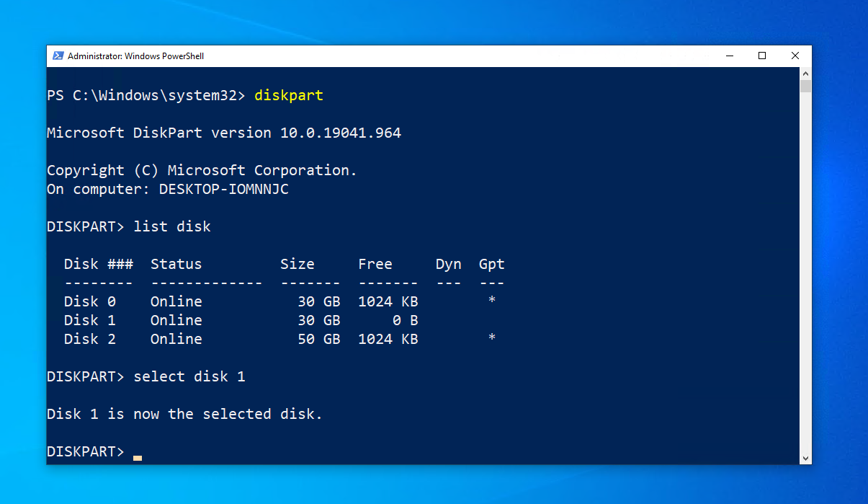Click the 'Administrator: Windows PowerShell' title text

point(135,56)
